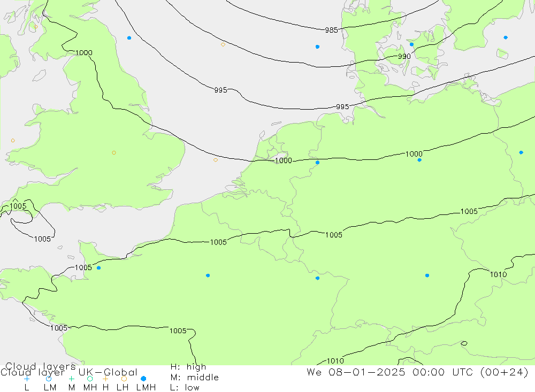
Task: Click the orange plus H legend symbol
Action: pyautogui.click(x=105, y=379)
